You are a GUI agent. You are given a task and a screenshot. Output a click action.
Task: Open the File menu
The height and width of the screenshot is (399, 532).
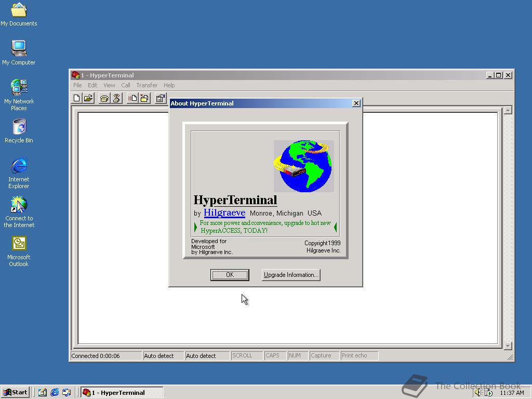click(77, 85)
